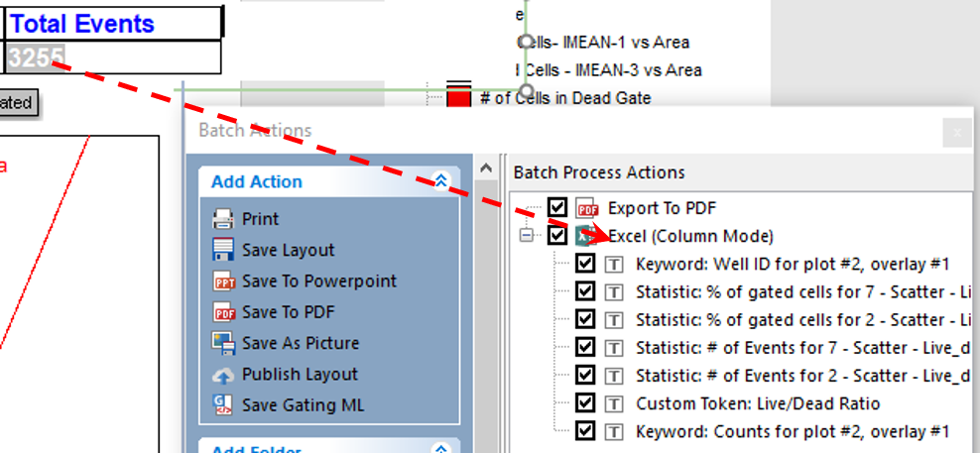Collapse the Add Action section chevron

(441, 181)
